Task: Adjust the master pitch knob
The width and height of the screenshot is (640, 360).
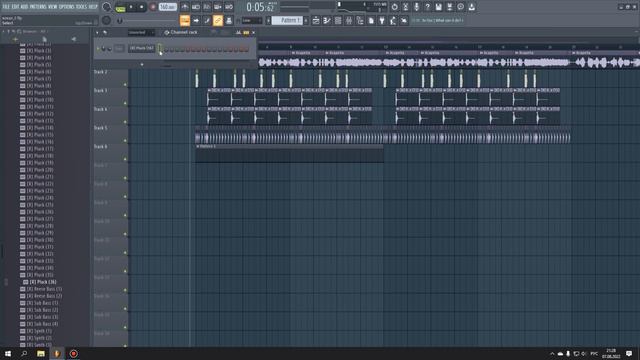Action: click(107, 20)
